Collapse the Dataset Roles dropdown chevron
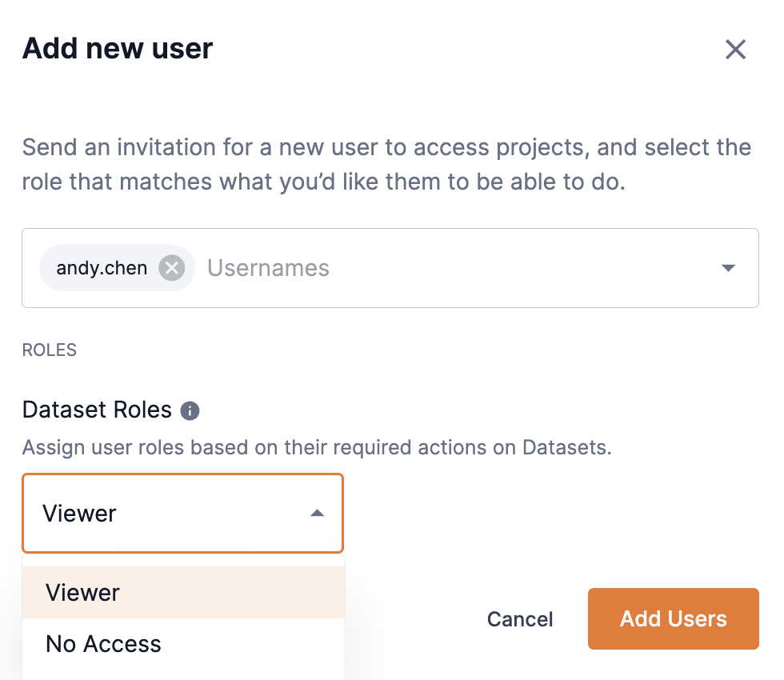 [316, 514]
